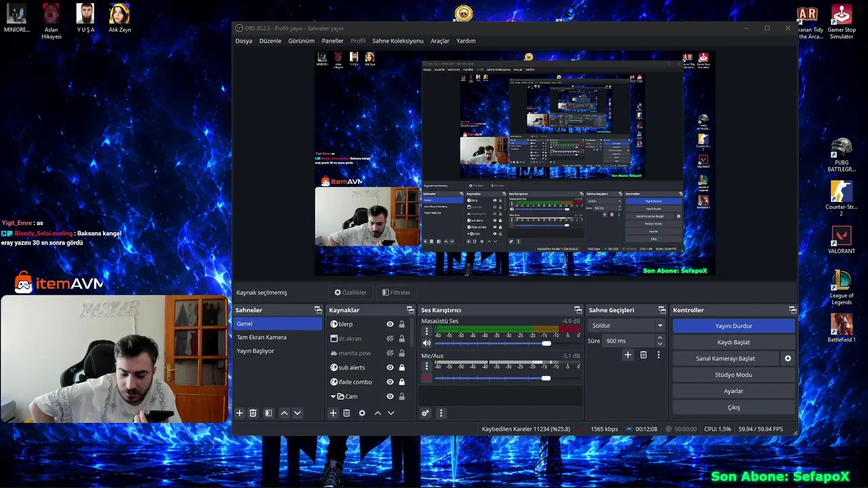Remove scene transition with trash icon
The width and height of the screenshot is (868, 488).
644,354
